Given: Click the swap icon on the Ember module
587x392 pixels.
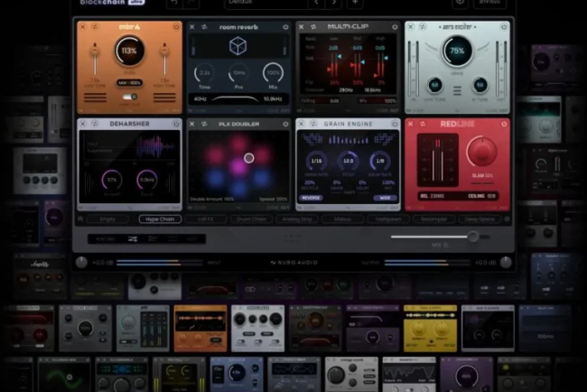Looking at the screenshot, I should (x=95, y=27).
